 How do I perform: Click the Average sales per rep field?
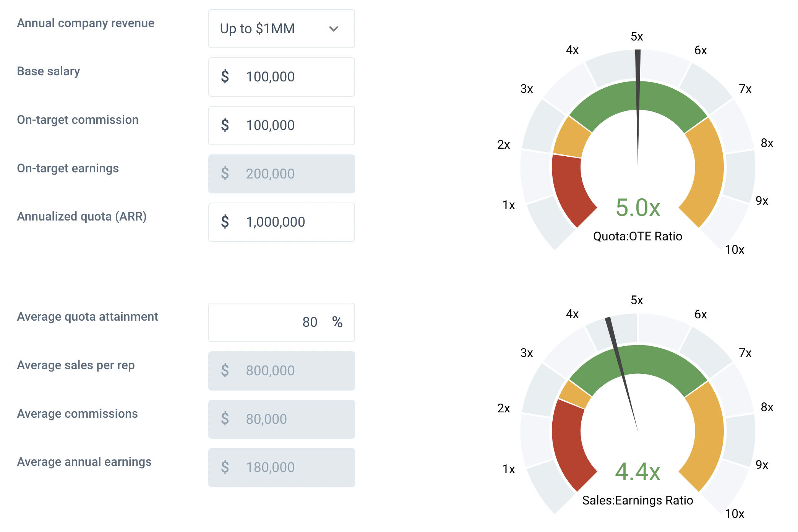pyautogui.click(x=281, y=371)
